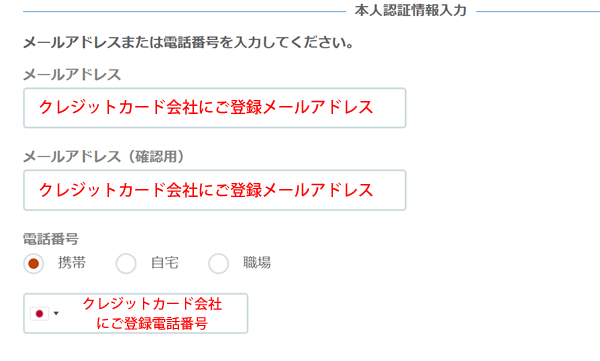This screenshot has width=600, height=361.
Task: Click the 職場 label text
Action: click(257, 263)
